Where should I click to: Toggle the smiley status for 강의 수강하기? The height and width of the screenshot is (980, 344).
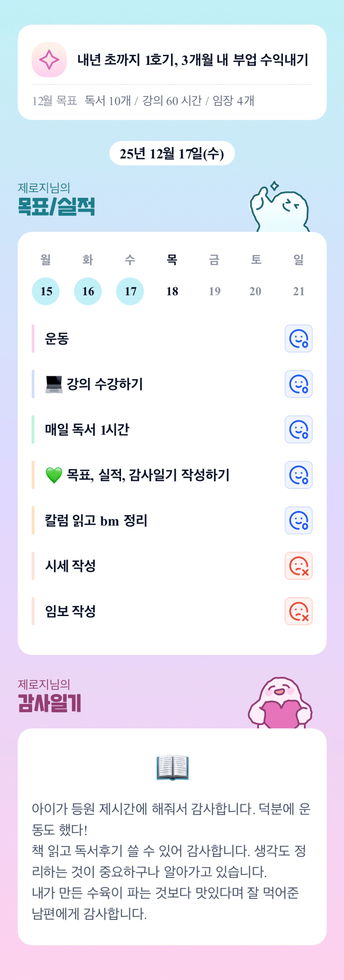(298, 384)
